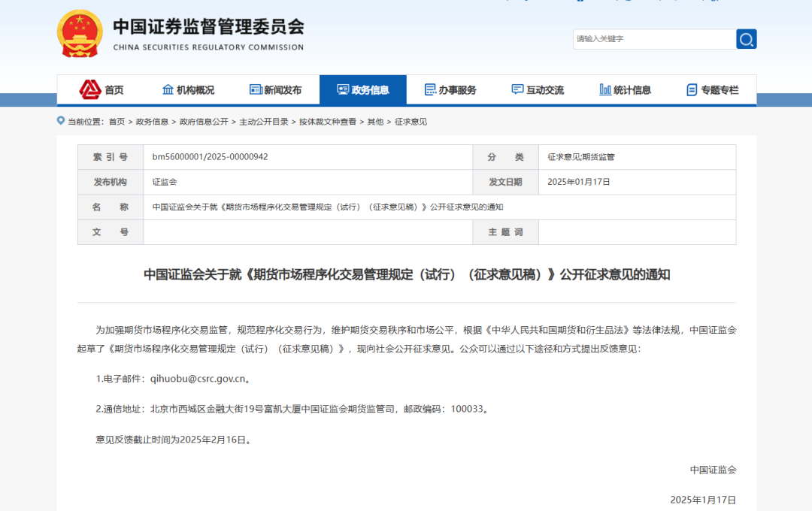Click the 中国证券监督管理委员会 site title
Screen dimensions: 812x511
[208, 27]
